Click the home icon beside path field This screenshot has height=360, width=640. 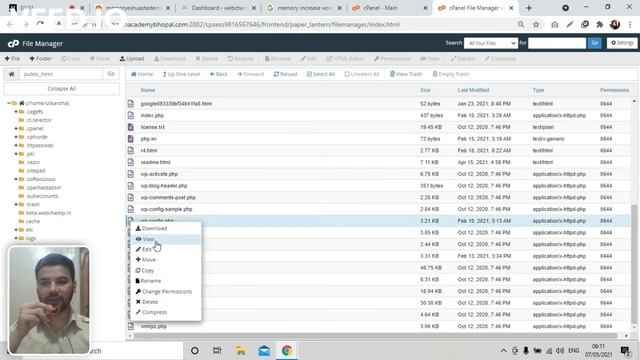(11, 74)
